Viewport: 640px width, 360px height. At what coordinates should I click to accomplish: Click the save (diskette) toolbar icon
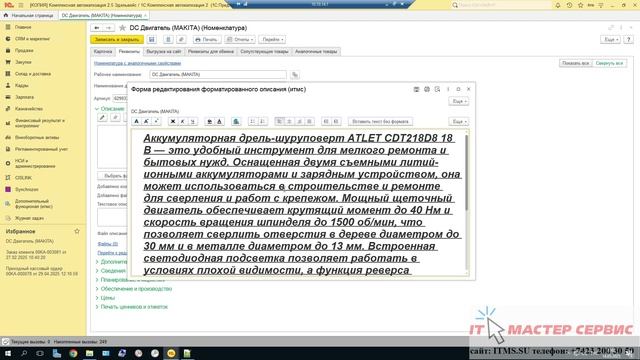point(151,40)
